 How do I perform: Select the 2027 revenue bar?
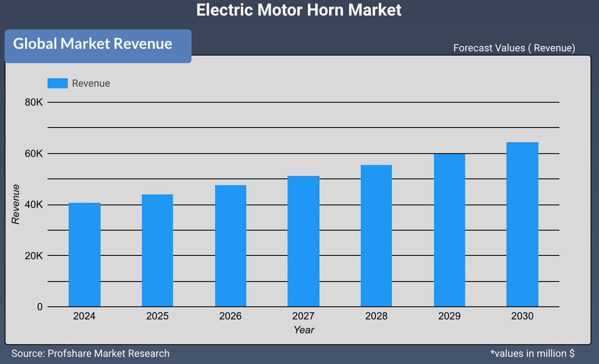click(303, 241)
